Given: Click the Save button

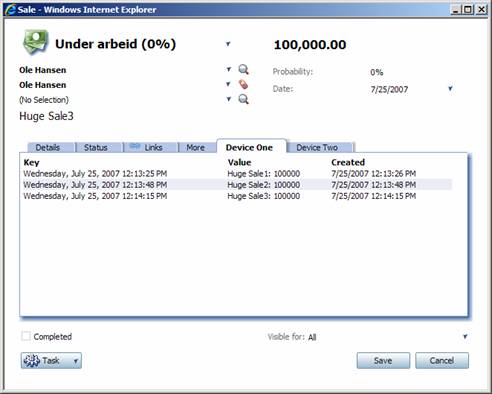Looking at the screenshot, I should (x=383, y=361).
